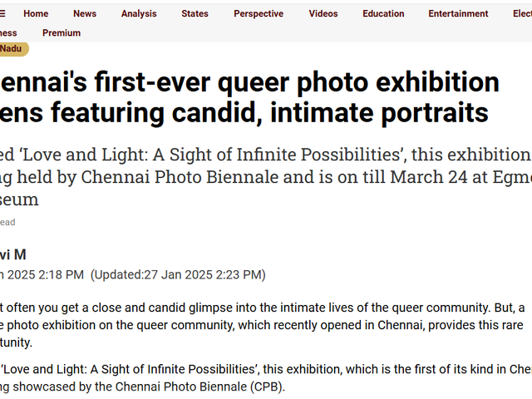Click the Updated 27 Jan 2025 timestamp
Viewport: 532px width, 399px height.
click(x=178, y=274)
